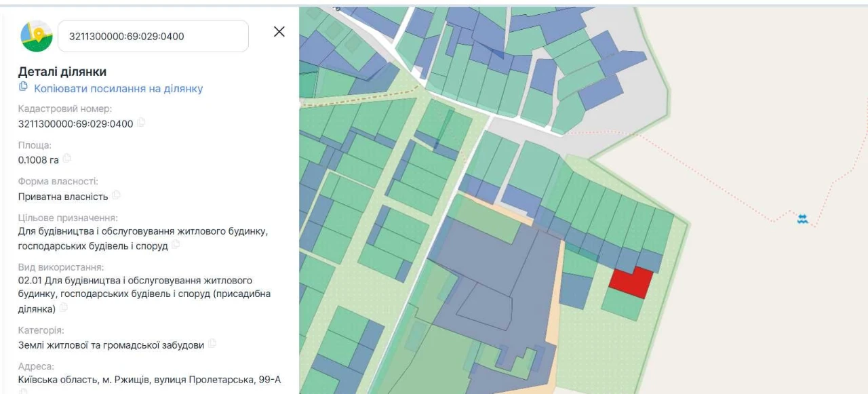Copy the cadastral number via its copy icon
This screenshot has width=868, height=394.
141,123
